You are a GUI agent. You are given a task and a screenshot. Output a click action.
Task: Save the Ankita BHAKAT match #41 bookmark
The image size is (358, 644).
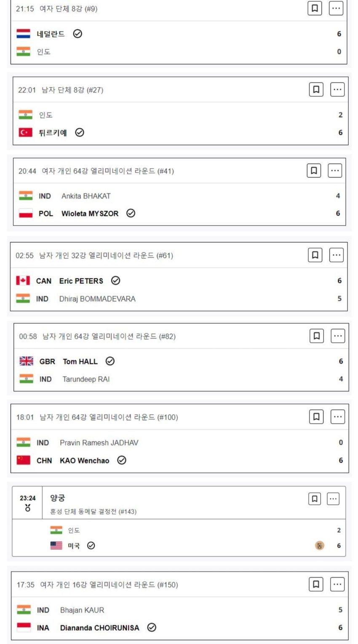click(314, 170)
